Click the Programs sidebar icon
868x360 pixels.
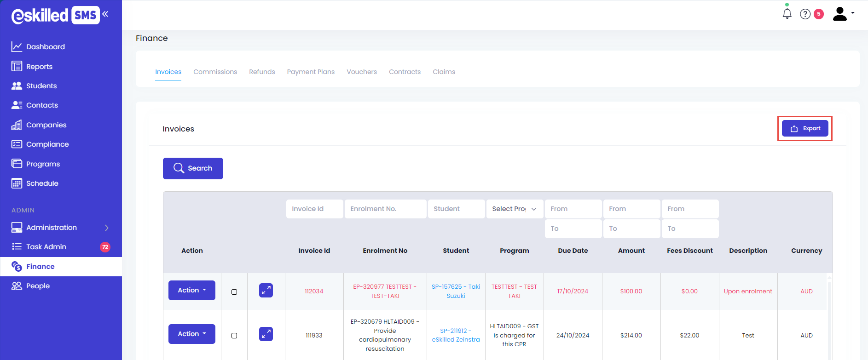coord(17,164)
